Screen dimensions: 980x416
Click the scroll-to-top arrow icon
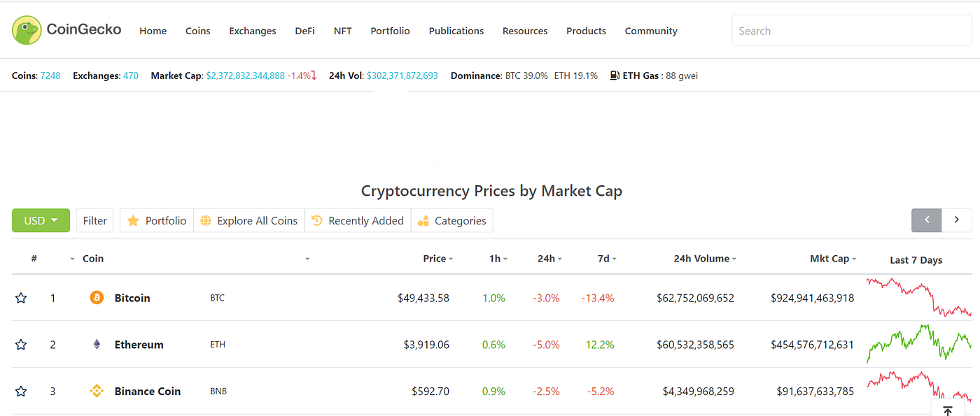point(947,411)
